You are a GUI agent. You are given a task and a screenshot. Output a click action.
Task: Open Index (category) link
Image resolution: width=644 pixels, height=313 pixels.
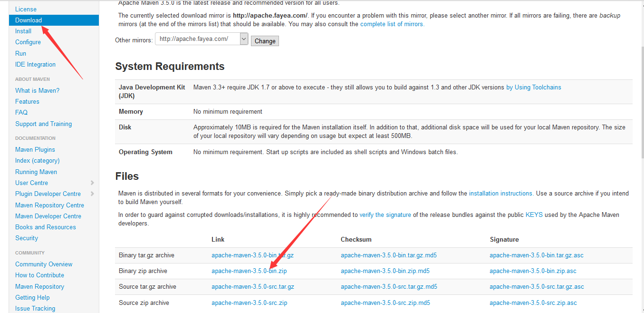(x=37, y=160)
